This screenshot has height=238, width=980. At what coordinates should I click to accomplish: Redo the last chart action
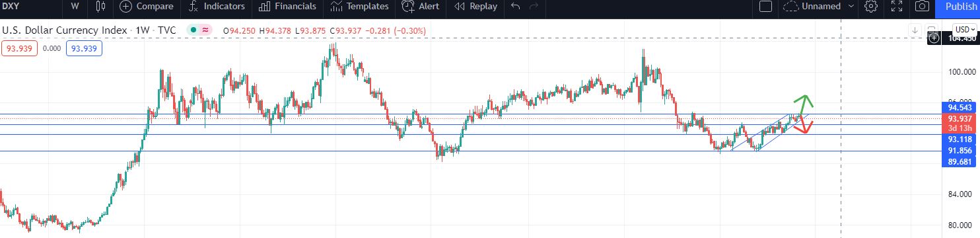click(534, 7)
